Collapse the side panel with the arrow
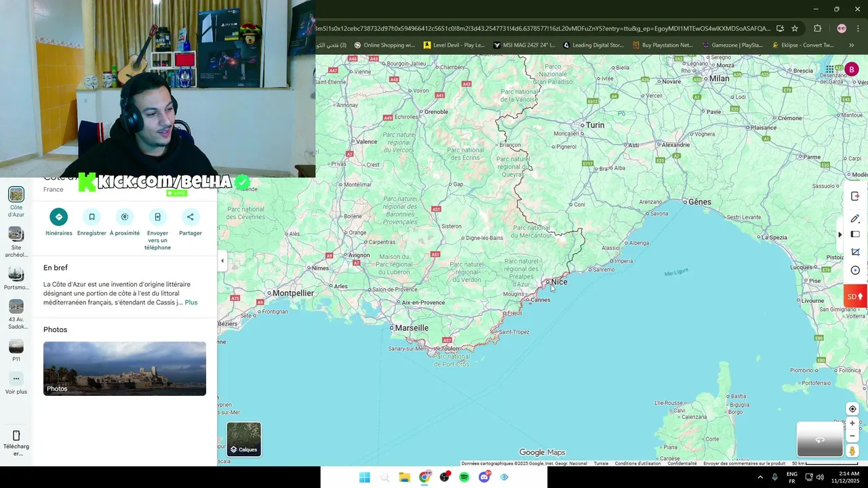 [x=222, y=260]
